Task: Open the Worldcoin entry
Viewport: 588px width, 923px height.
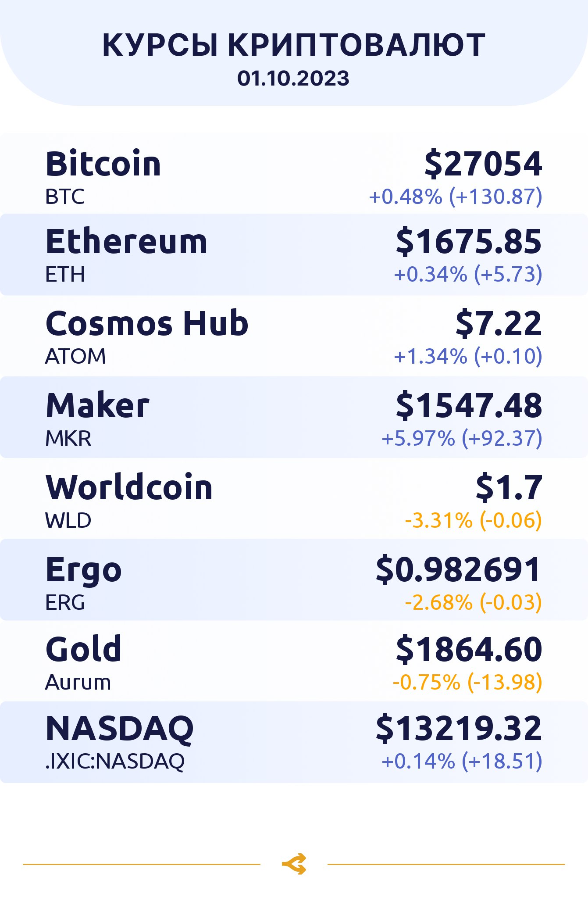Action: click(129, 488)
